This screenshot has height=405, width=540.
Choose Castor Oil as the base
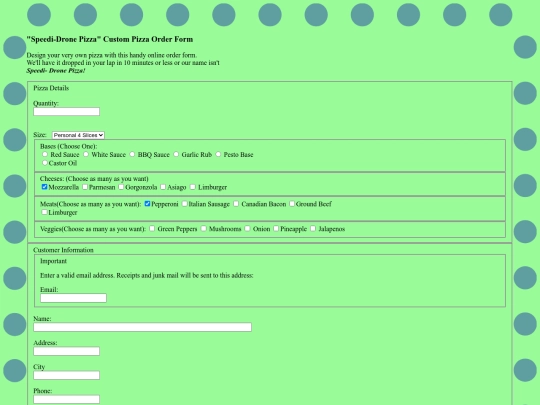[44, 163]
